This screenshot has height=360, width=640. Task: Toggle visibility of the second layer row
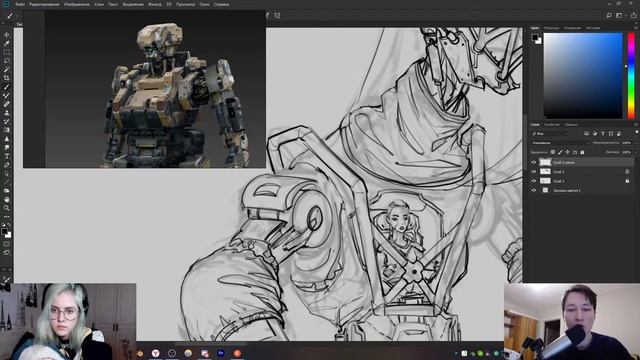pos(533,171)
